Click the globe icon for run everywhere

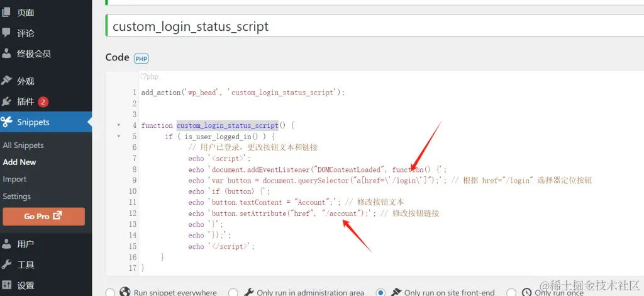pyautogui.click(x=125, y=292)
